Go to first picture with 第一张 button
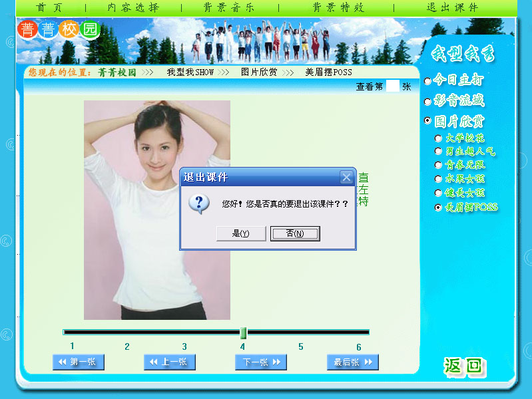The image size is (532, 399). 79,362
